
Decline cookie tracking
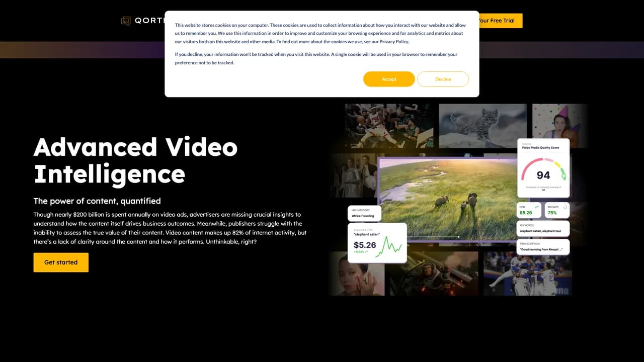tap(443, 79)
